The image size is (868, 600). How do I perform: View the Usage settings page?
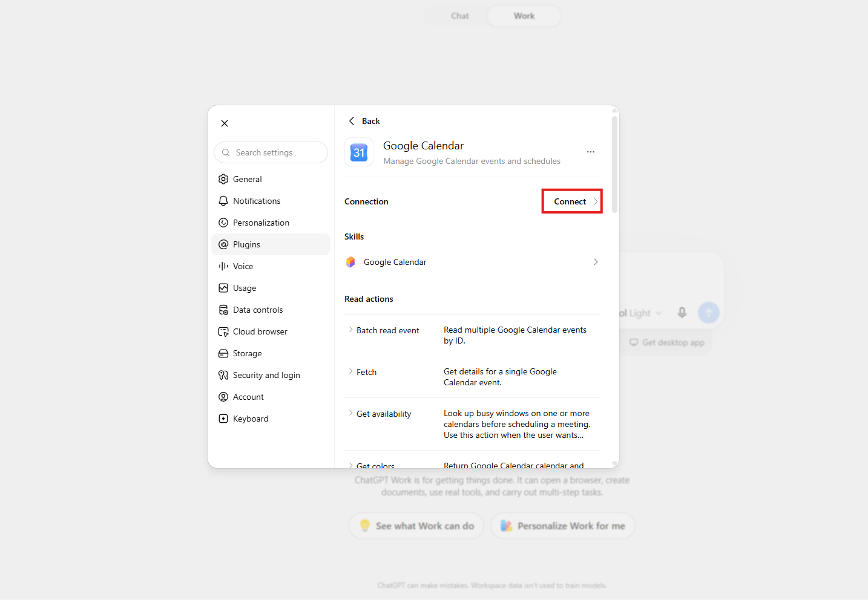pyautogui.click(x=271, y=288)
